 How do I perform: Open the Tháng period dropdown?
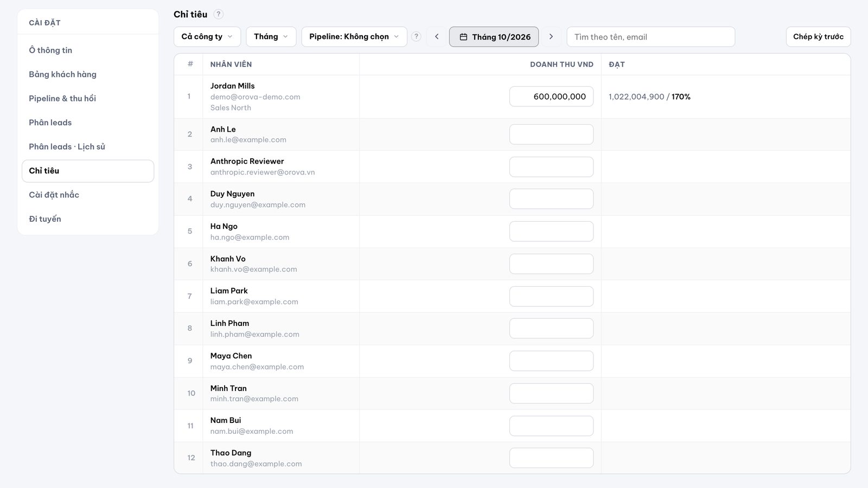271,36
